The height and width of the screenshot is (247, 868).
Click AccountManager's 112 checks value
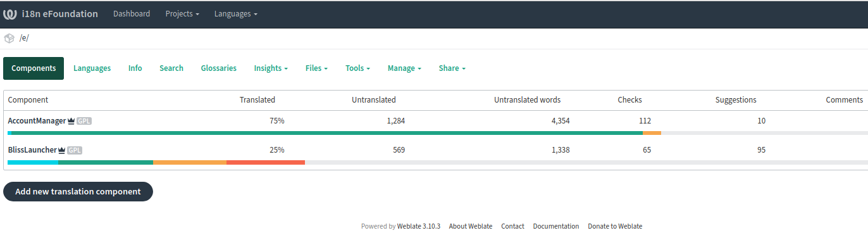pyautogui.click(x=645, y=121)
